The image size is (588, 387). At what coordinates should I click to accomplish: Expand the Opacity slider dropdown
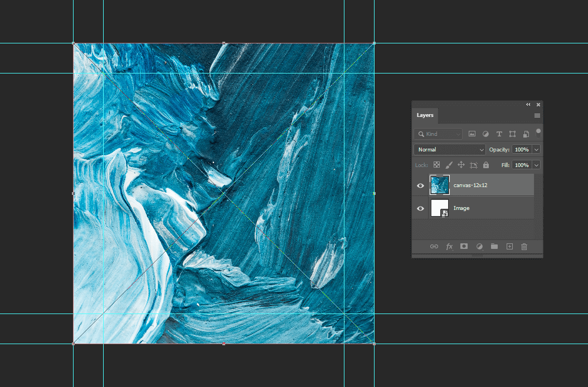click(x=537, y=149)
